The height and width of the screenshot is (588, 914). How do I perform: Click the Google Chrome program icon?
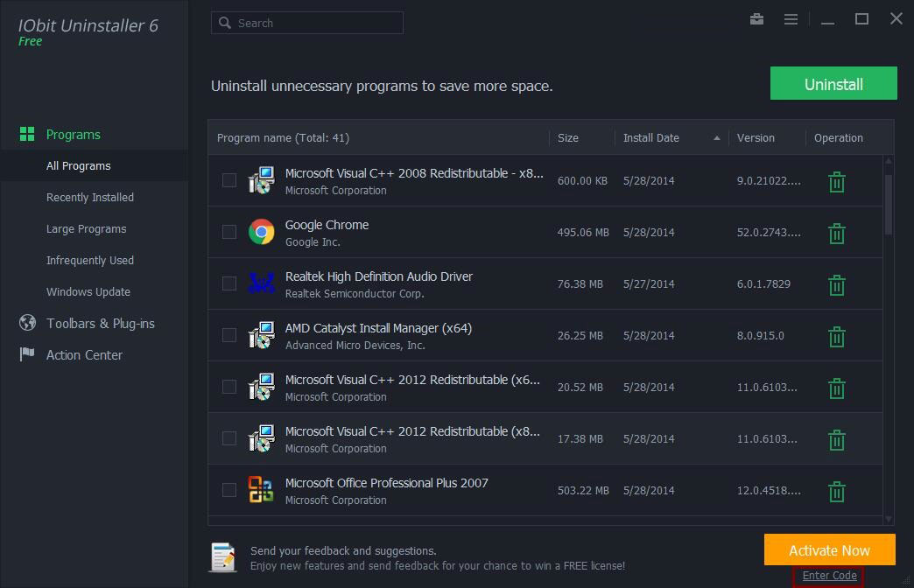[x=261, y=232]
